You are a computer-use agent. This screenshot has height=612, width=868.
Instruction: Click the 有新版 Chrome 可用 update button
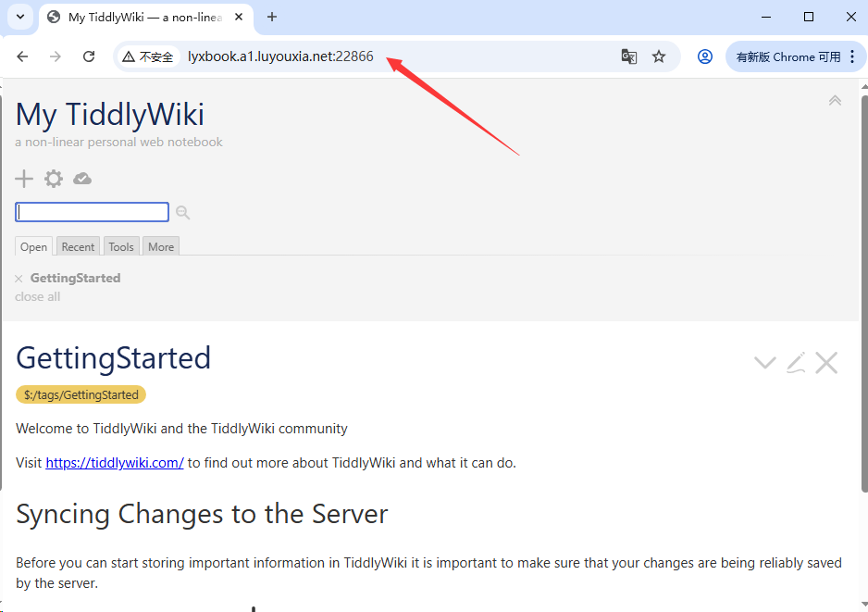tap(788, 56)
